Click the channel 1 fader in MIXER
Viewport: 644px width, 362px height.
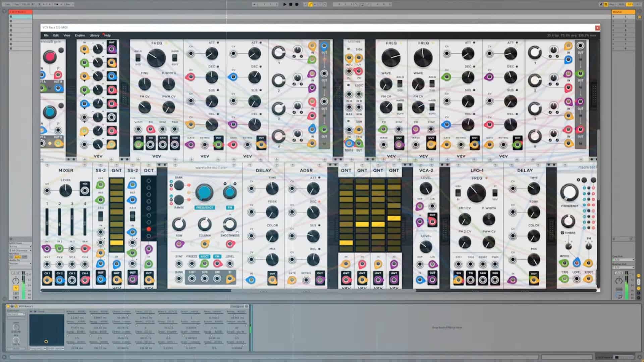tap(47, 222)
